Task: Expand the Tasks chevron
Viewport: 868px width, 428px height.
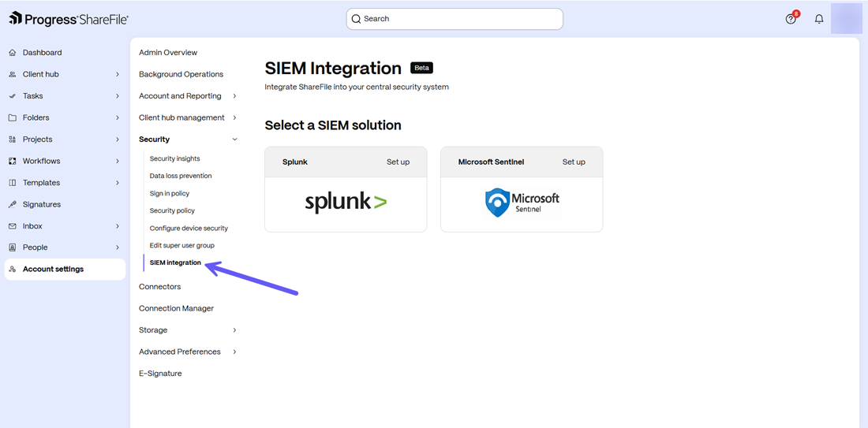Action: tap(118, 96)
